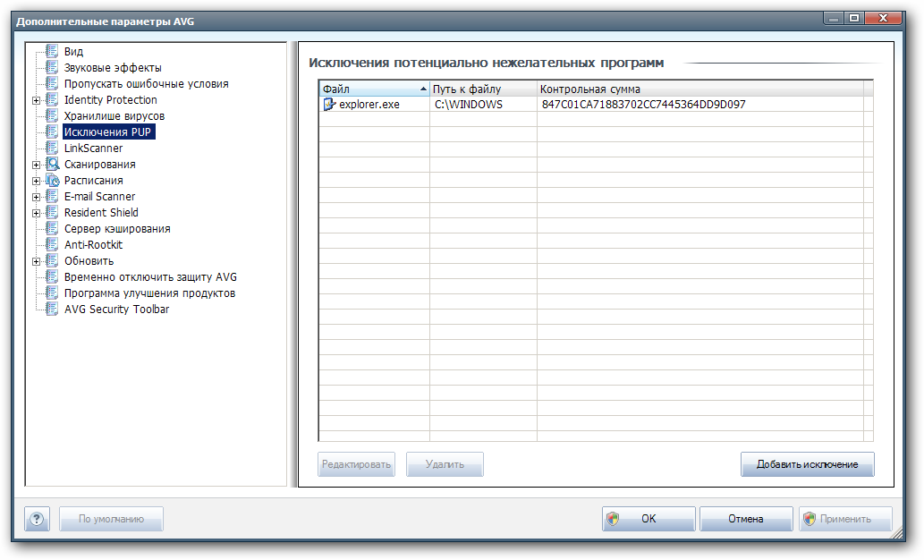The width and height of the screenshot is (924, 560).
Task: Open Обновить settings
Action: pyautogui.click(x=89, y=260)
